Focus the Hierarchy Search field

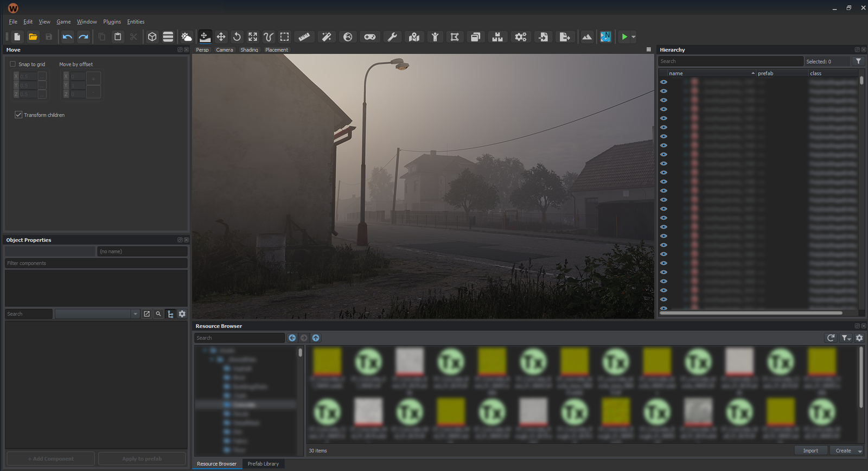[x=730, y=61]
